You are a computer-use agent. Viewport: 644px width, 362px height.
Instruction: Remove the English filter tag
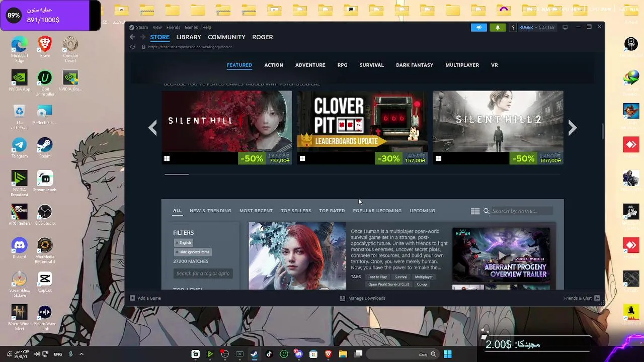pyautogui.click(x=183, y=243)
